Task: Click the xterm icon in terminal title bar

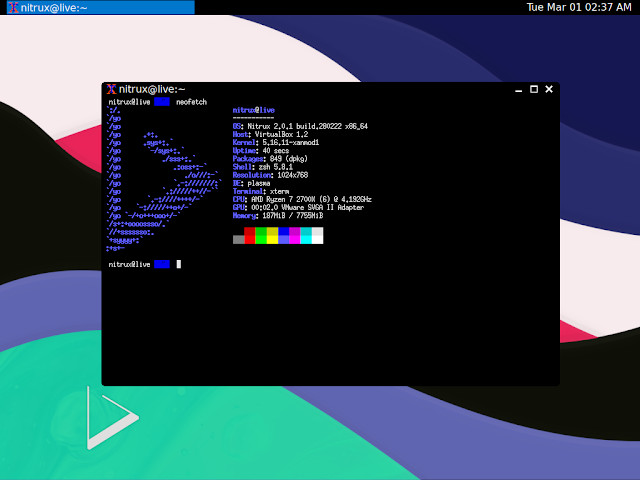Action: pos(111,89)
